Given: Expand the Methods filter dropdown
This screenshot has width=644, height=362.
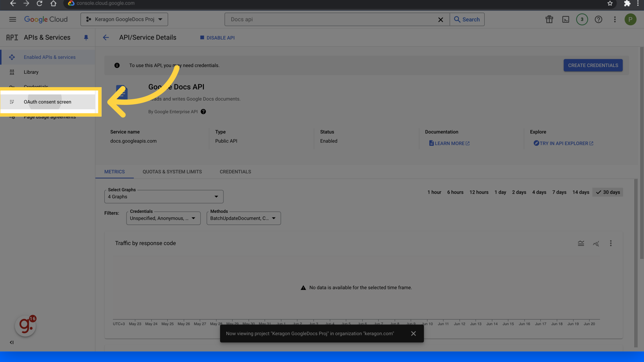Looking at the screenshot, I should [x=244, y=218].
